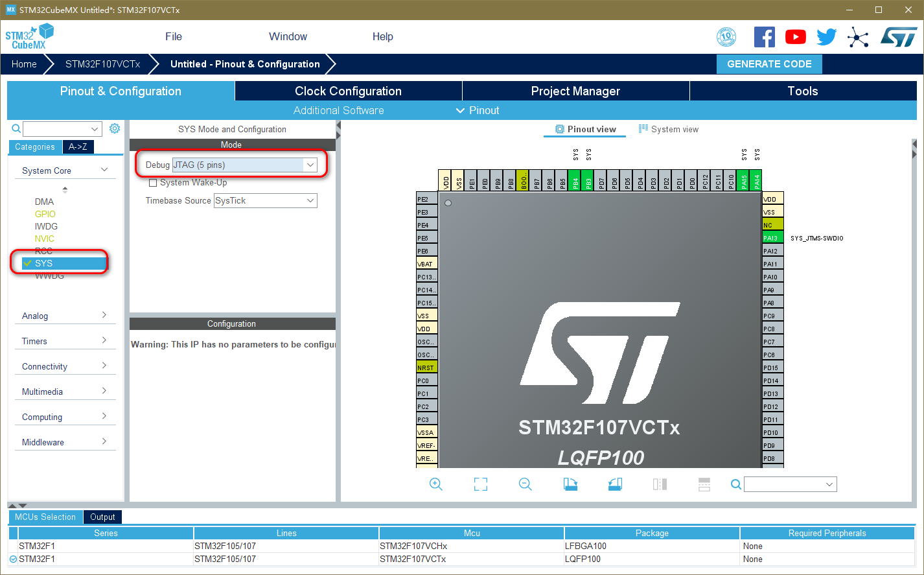Open the Help menu
Screen dimensions: 924x575
[x=383, y=36]
